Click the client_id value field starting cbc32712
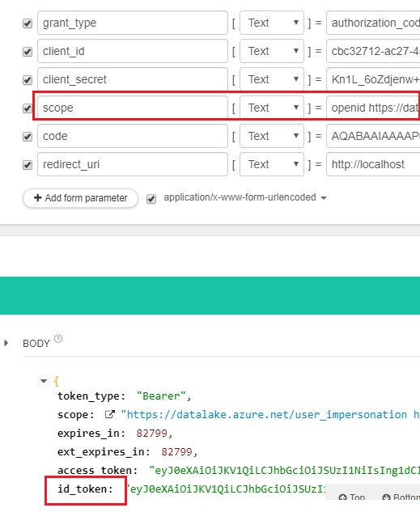 [373, 51]
